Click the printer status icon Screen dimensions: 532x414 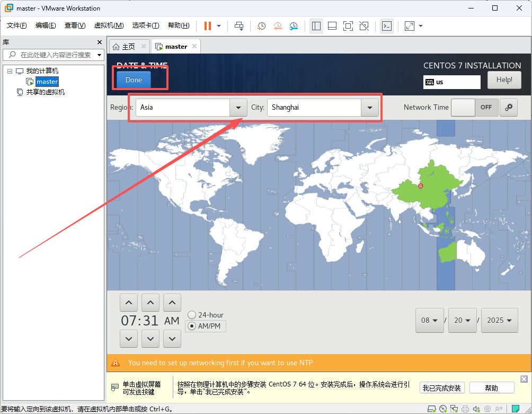465,409
